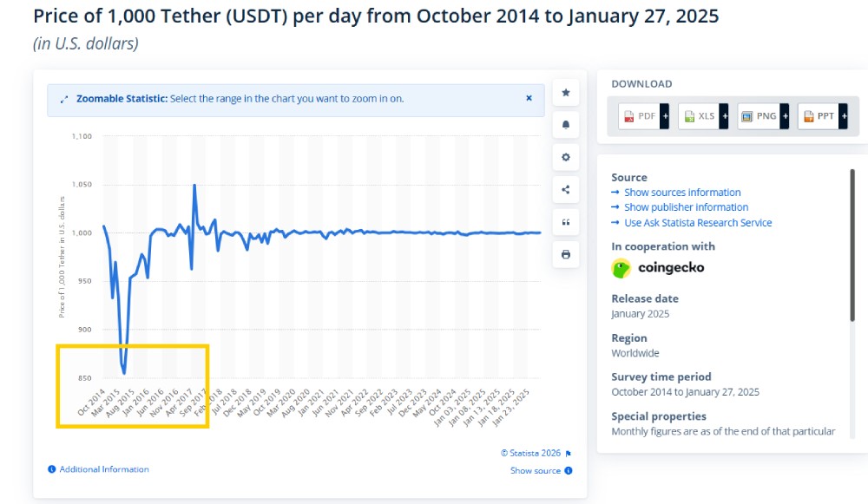Expand XLS download plus button
The image size is (868, 504).
725,116
